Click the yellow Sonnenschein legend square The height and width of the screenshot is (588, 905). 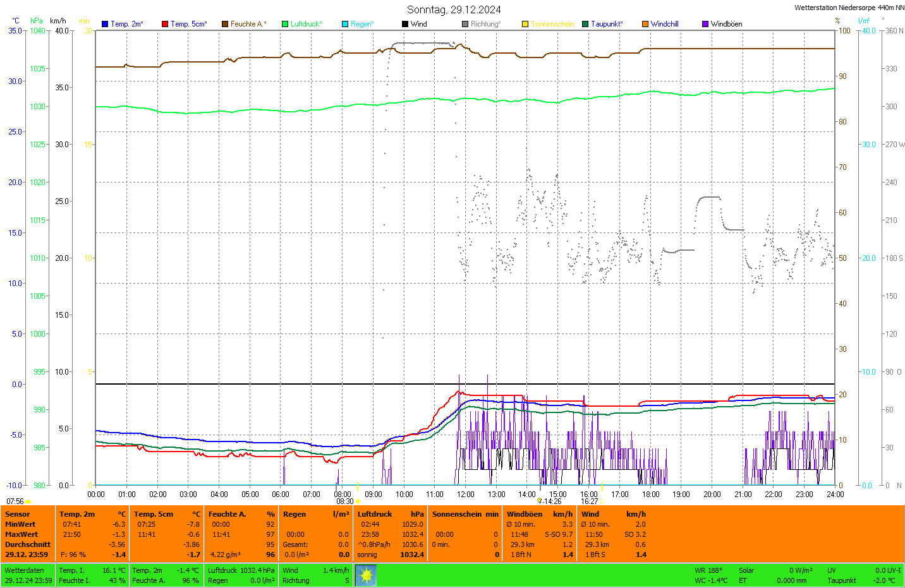pos(525,24)
